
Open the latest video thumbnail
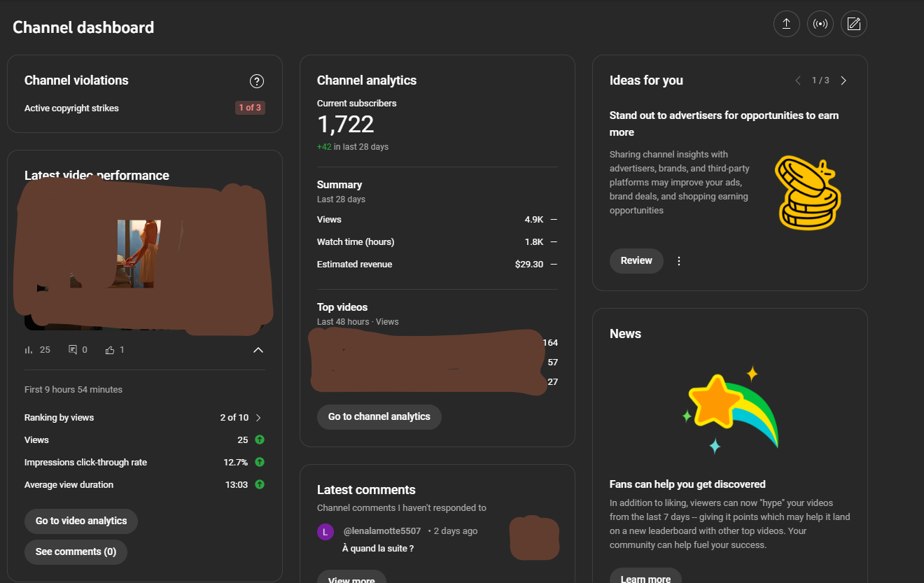pyautogui.click(x=143, y=255)
